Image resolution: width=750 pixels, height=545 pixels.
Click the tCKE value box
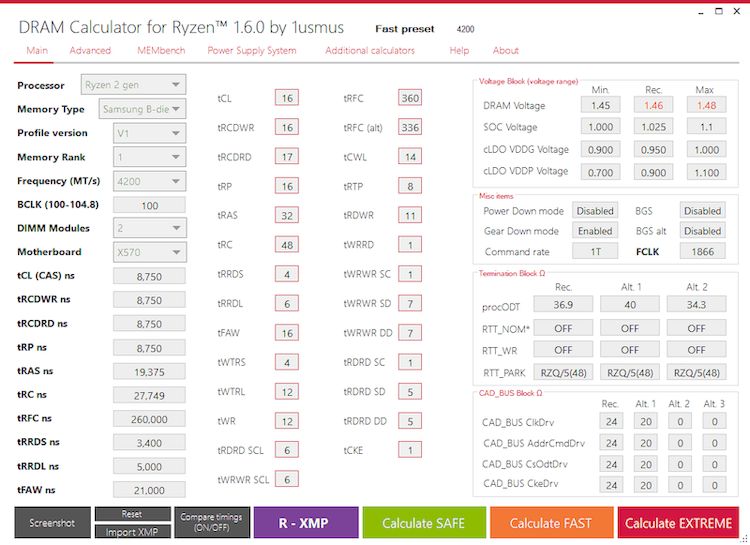[x=410, y=450]
